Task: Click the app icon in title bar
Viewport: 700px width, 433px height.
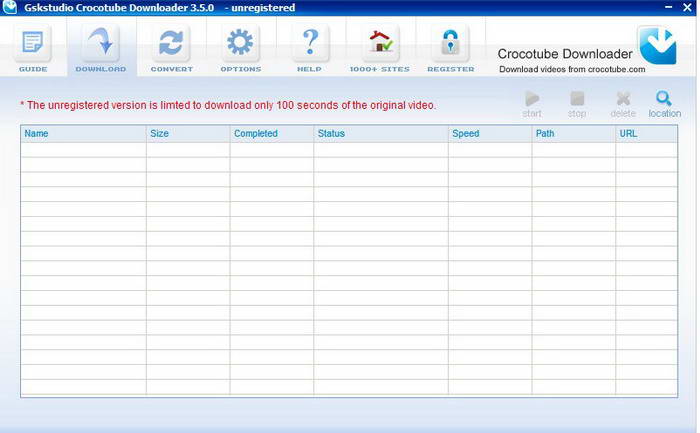Action: pos(10,7)
